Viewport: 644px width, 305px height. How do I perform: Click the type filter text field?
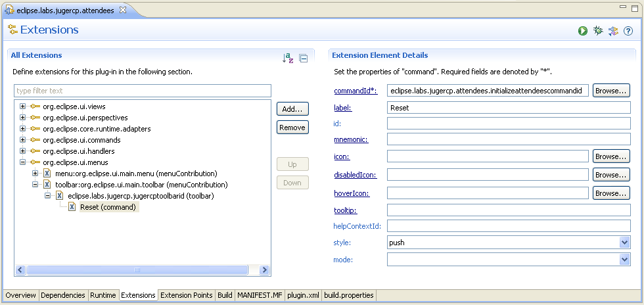coord(142,91)
